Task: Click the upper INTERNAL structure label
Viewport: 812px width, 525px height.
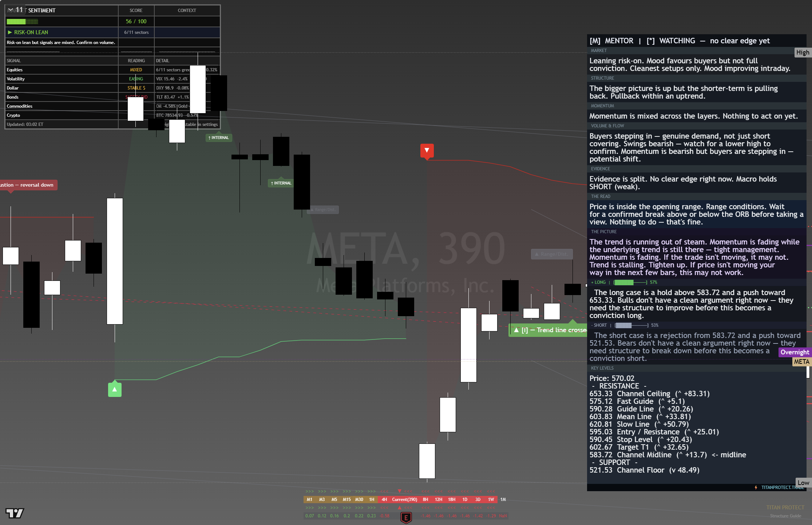Action: (219, 138)
